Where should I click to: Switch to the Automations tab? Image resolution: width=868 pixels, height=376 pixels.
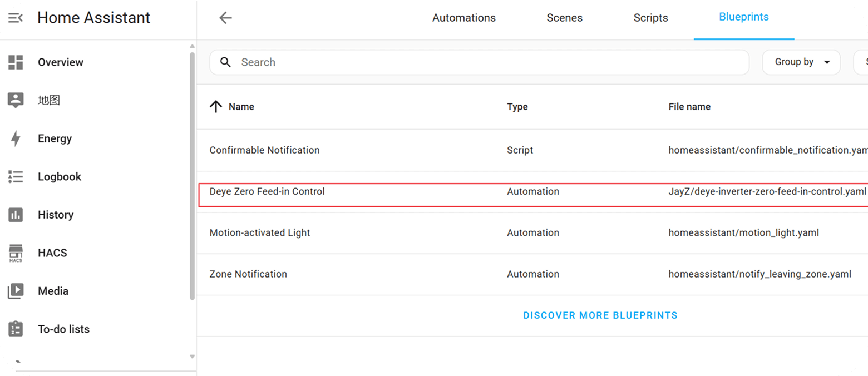coord(464,18)
